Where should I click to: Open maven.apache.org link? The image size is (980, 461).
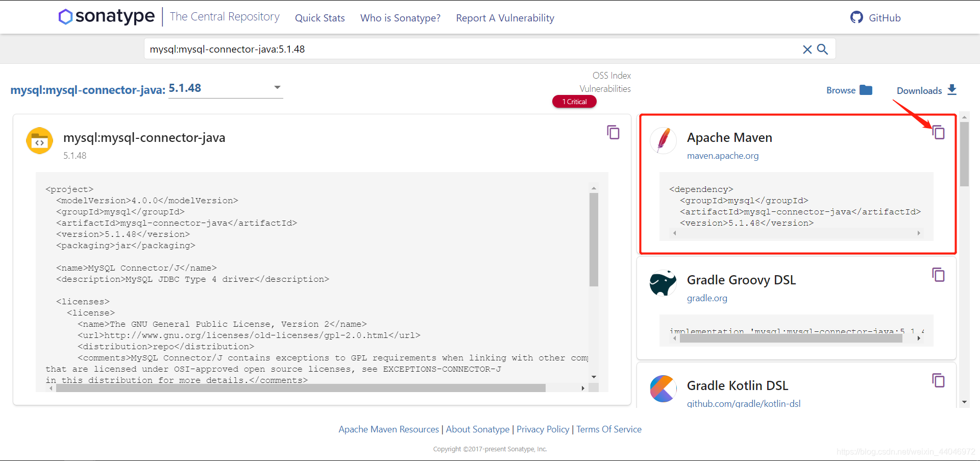723,156
